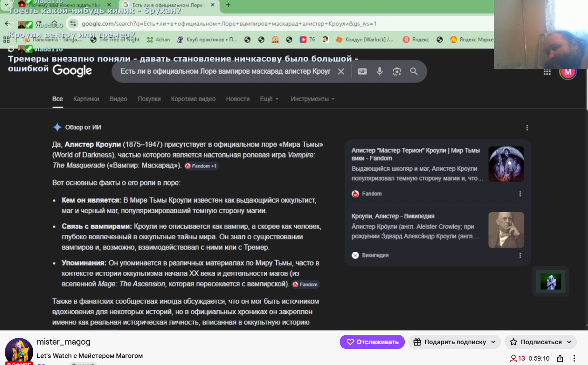Open the AI overview three-dot menu
Screen dimensions: 588x365
(x=527, y=127)
